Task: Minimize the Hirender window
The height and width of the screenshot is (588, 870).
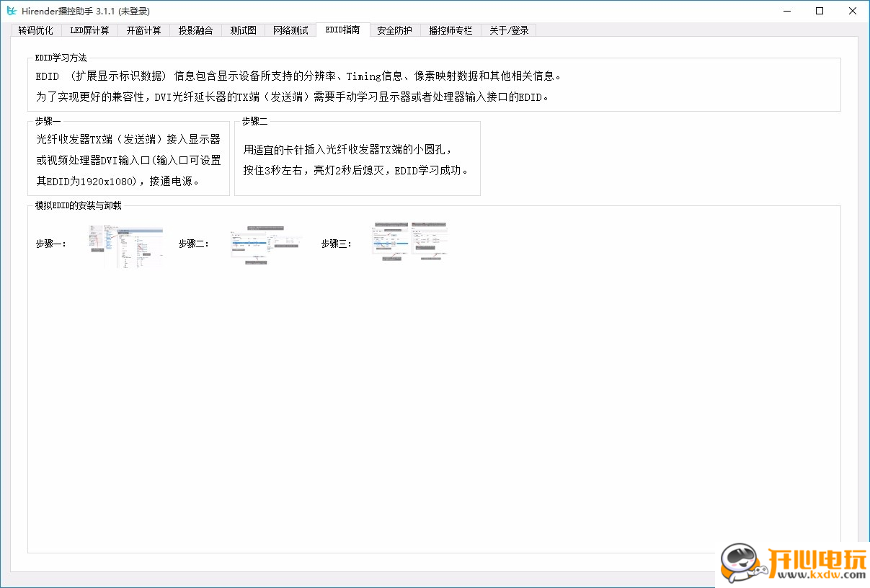Action: pos(786,11)
